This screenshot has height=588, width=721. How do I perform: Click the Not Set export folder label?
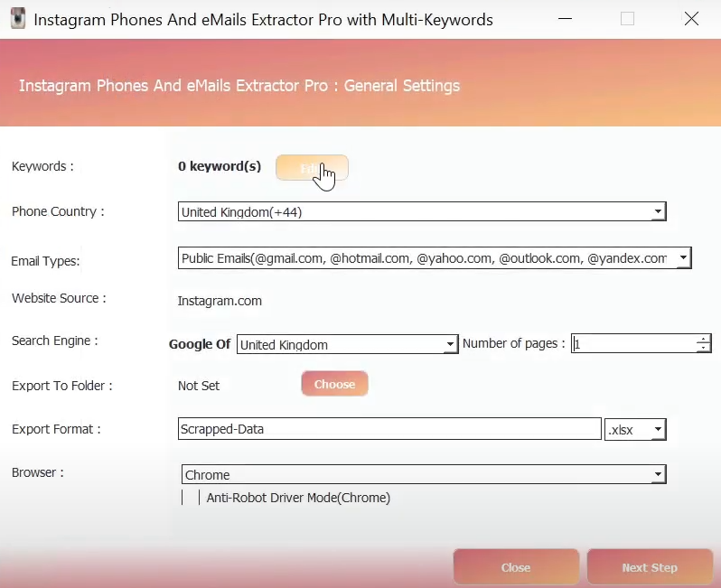(199, 386)
